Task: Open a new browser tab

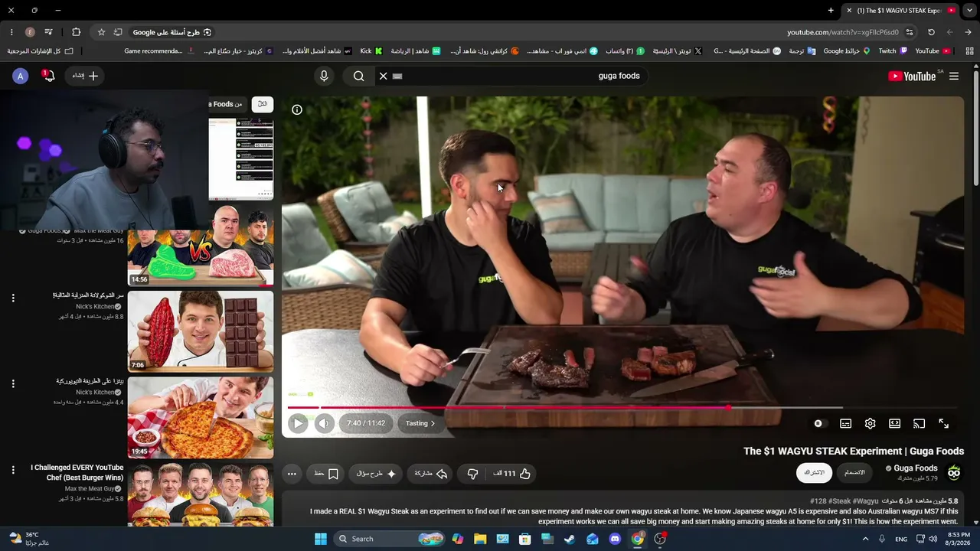Action: tap(831, 10)
